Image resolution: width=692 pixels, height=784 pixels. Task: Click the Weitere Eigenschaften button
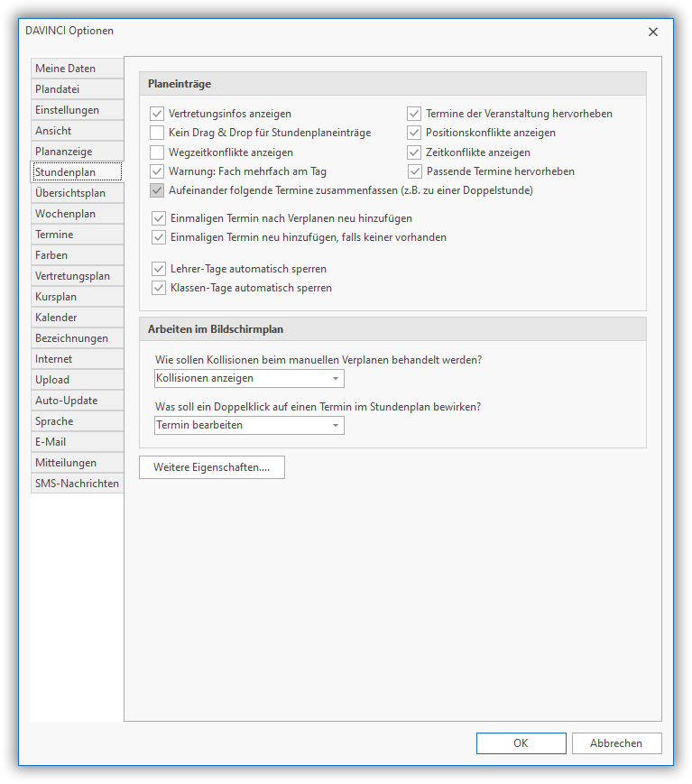pos(212,467)
